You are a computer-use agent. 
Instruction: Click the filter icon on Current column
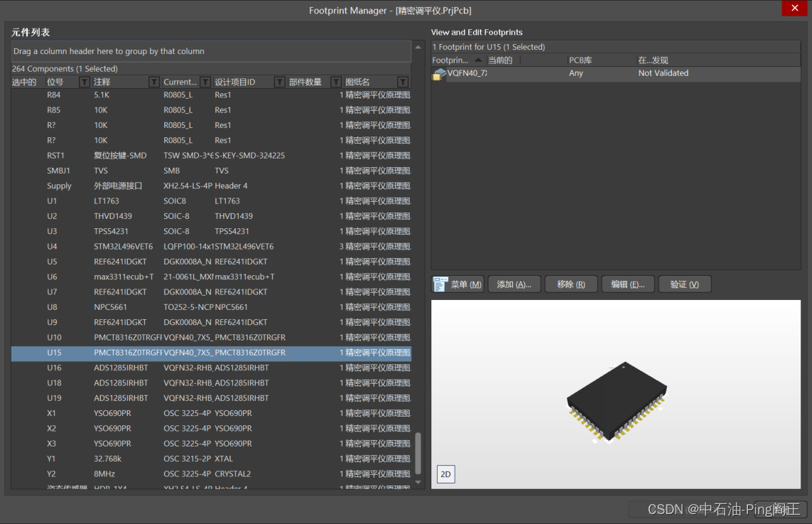pyautogui.click(x=205, y=82)
